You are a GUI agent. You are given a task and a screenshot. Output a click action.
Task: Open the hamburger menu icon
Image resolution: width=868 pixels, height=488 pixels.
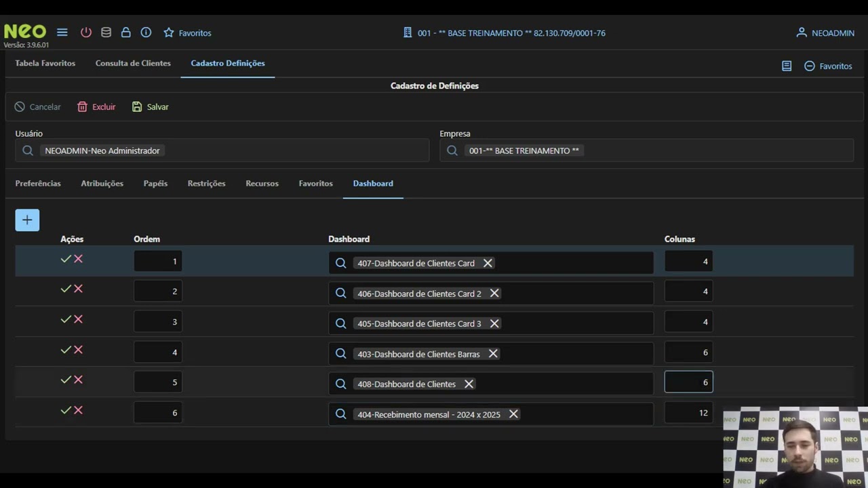click(x=62, y=33)
